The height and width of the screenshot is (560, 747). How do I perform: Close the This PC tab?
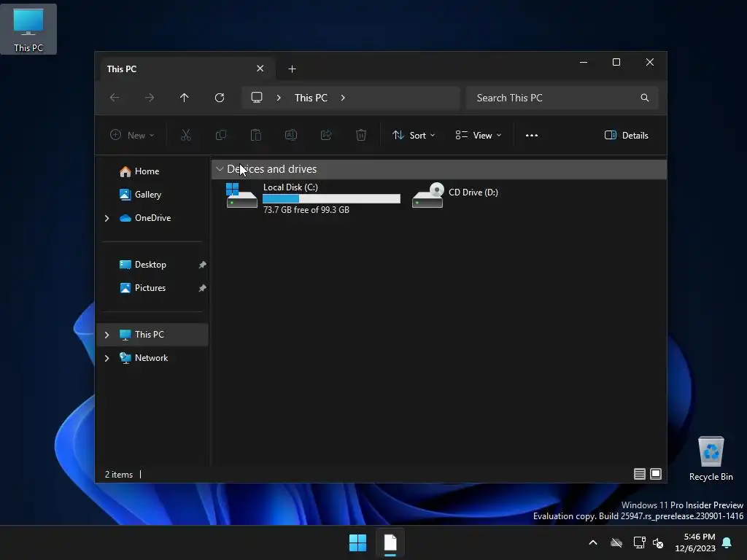point(260,69)
